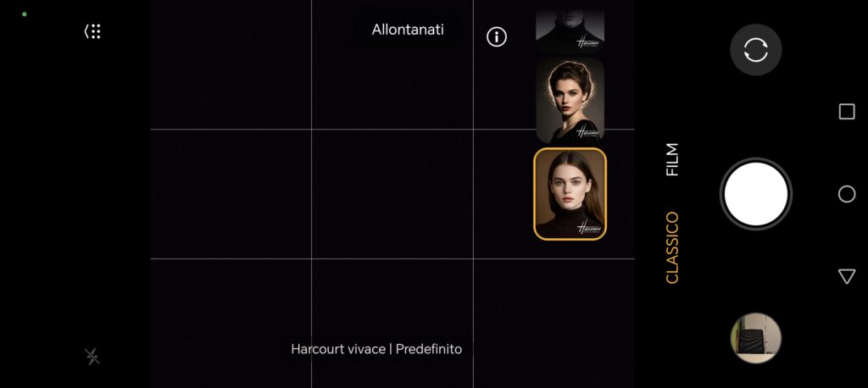The image size is (868, 388).
Task: Focus on the lower-right grid line intersection
Action: (x=473, y=258)
